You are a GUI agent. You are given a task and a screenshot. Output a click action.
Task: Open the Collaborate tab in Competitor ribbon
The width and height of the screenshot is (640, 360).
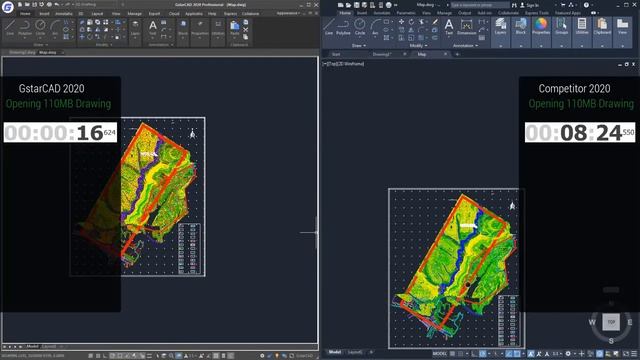click(x=508, y=13)
